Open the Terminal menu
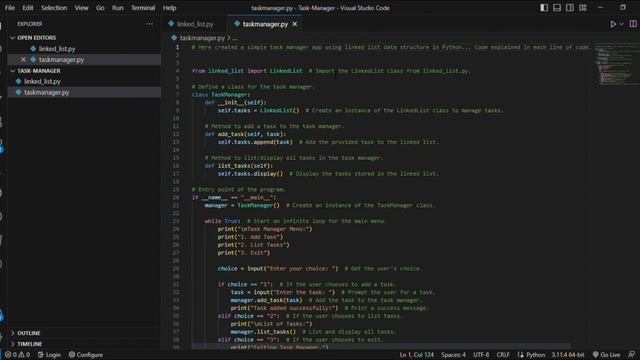Viewport: 640px width, 360px height. (143, 8)
